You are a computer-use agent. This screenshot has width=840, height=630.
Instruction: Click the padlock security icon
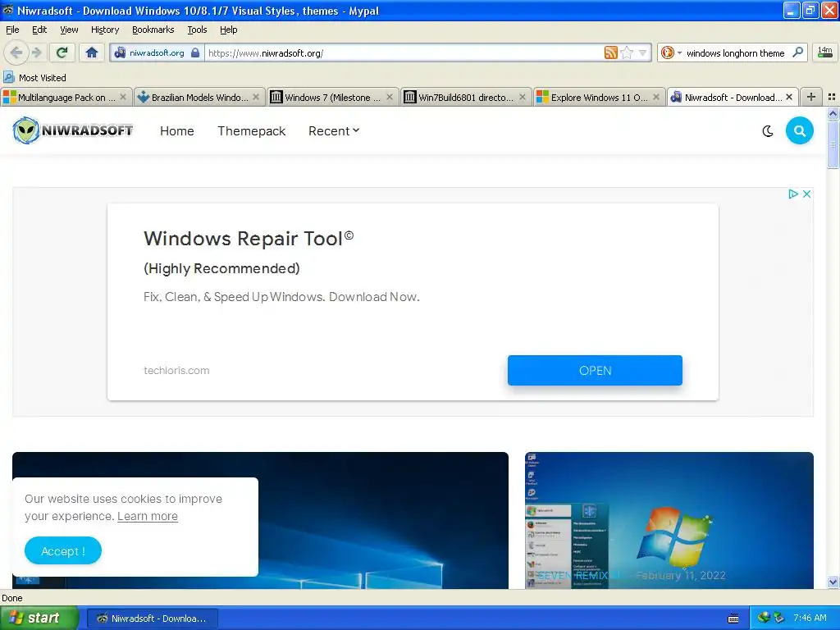click(x=195, y=52)
